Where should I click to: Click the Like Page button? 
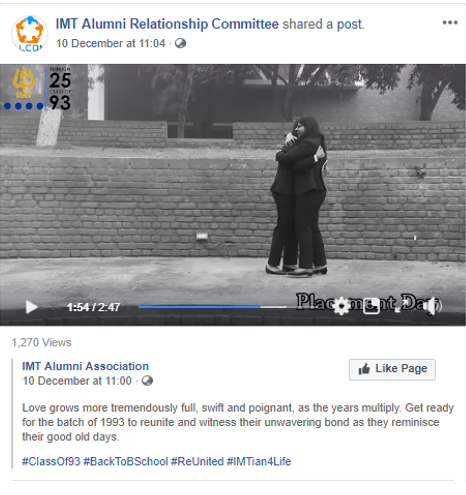coord(392,369)
